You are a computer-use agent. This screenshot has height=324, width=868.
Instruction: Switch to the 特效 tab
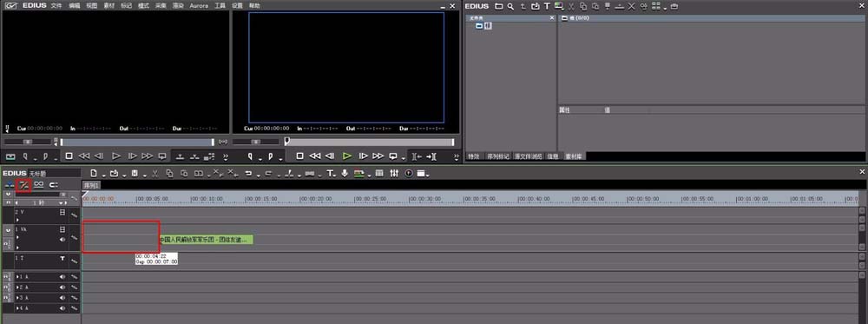(x=474, y=156)
